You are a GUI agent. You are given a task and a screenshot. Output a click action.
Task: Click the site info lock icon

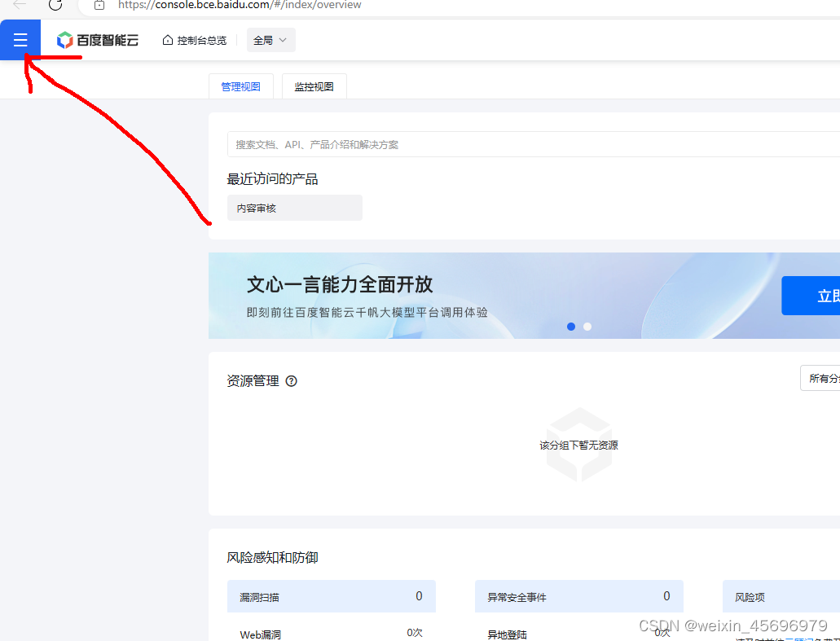(99, 5)
